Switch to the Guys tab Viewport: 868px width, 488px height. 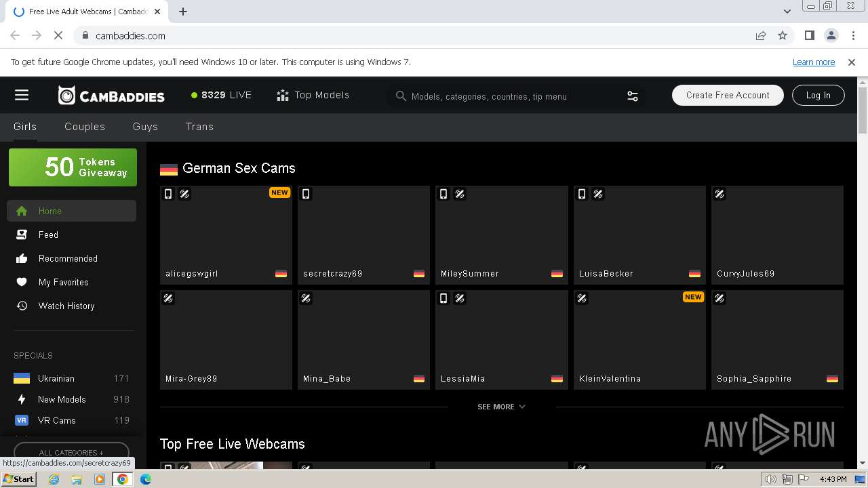[x=145, y=127]
